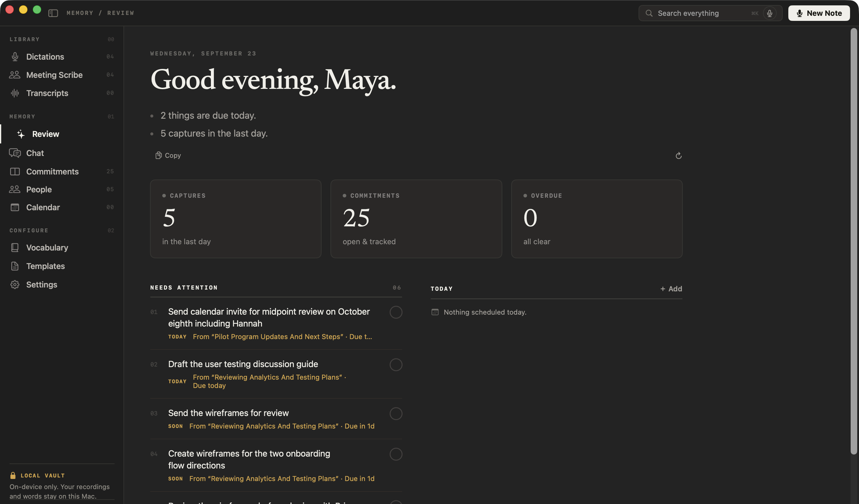This screenshot has height=504, width=859.
Task: Mark 'Create wireframes for two onboarding' complete
Action: (x=396, y=454)
